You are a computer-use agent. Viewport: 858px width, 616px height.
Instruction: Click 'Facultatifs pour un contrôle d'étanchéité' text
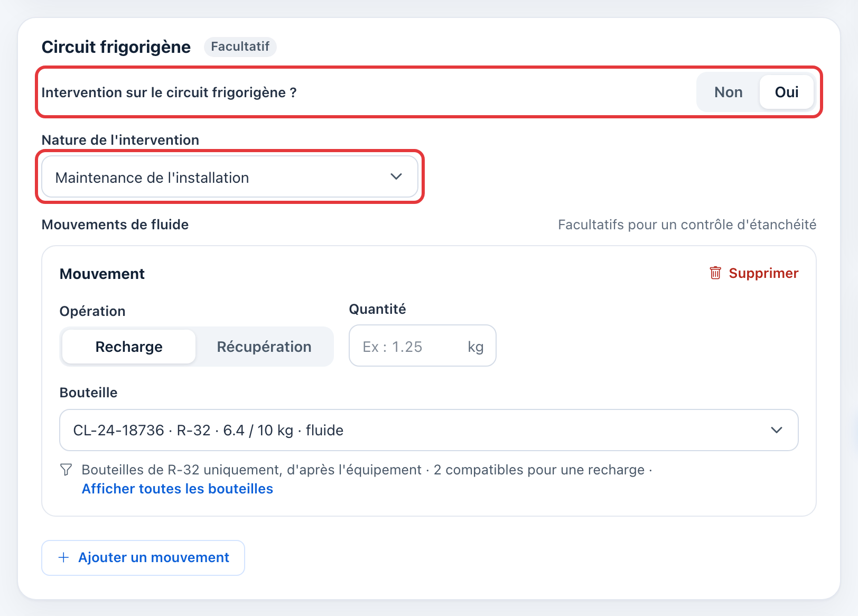point(687,225)
